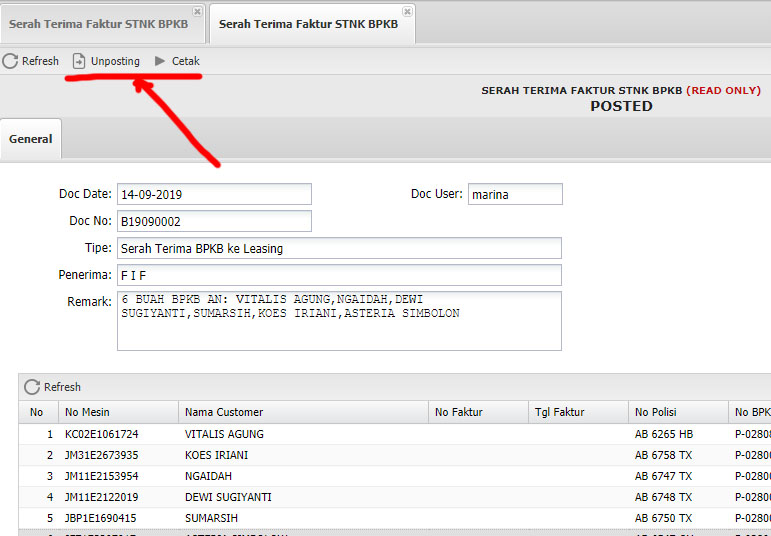Close the active Serah Terima tab

coord(407,11)
